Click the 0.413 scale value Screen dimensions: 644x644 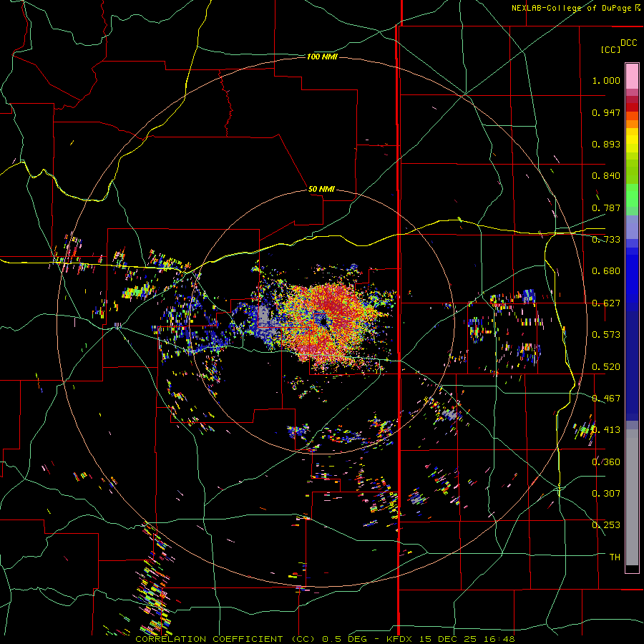(x=606, y=430)
